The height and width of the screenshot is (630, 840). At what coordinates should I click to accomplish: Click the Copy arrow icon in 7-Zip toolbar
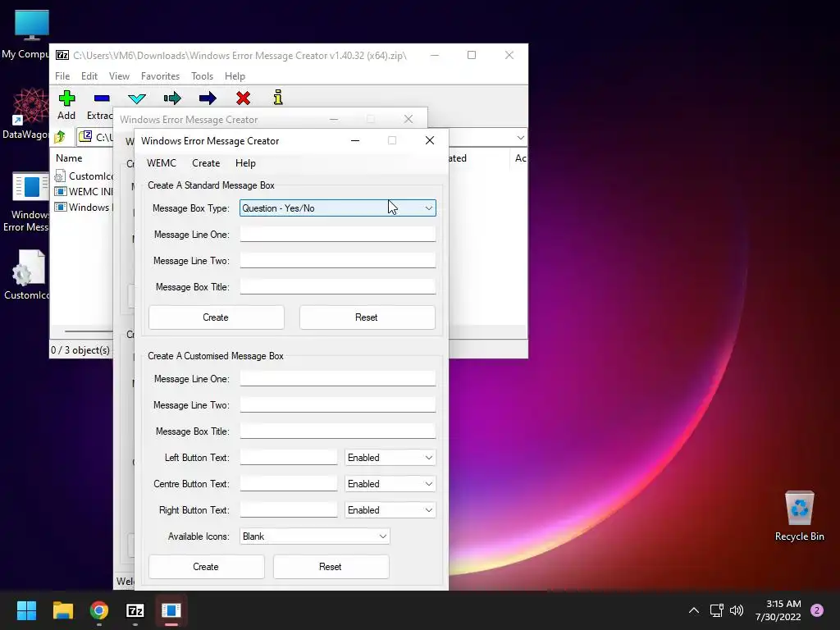[172, 98]
